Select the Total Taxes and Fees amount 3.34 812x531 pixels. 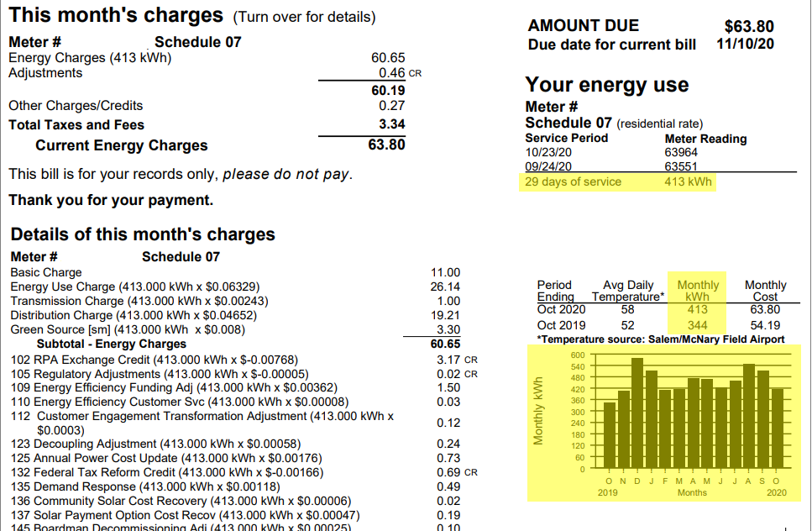[x=392, y=124]
